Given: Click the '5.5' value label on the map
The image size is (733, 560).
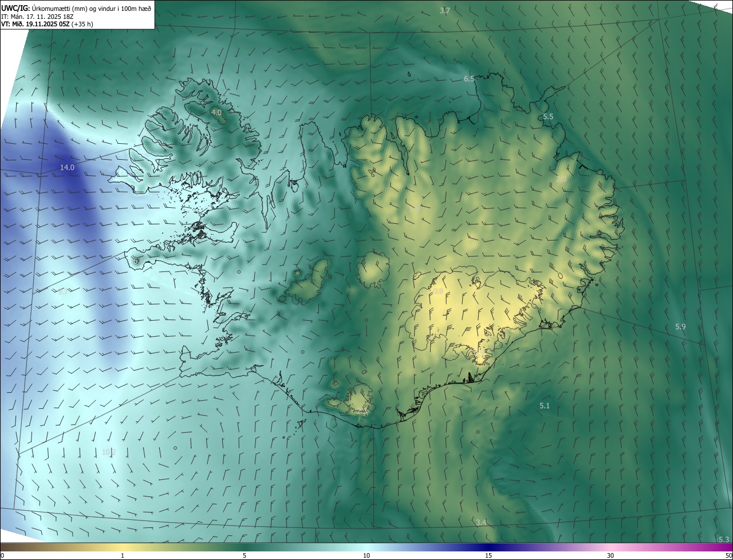Looking at the screenshot, I should [x=548, y=117].
